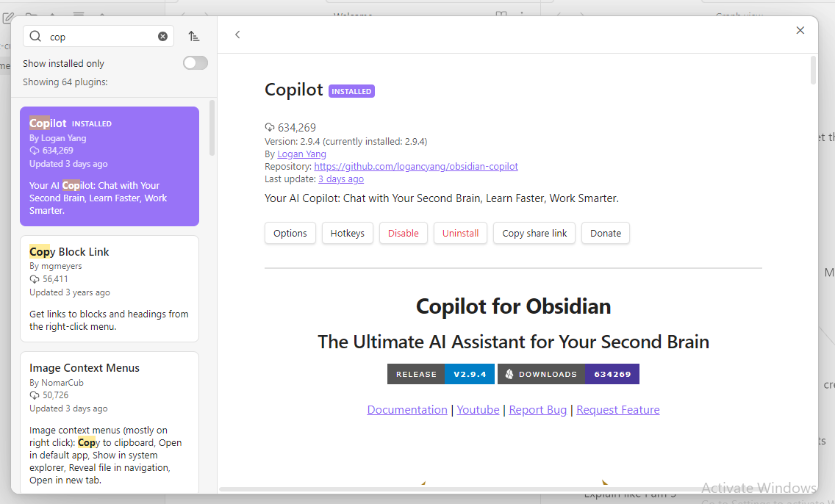Click the download count 634,269 in details pane
The width and height of the screenshot is (835, 504).
click(297, 128)
